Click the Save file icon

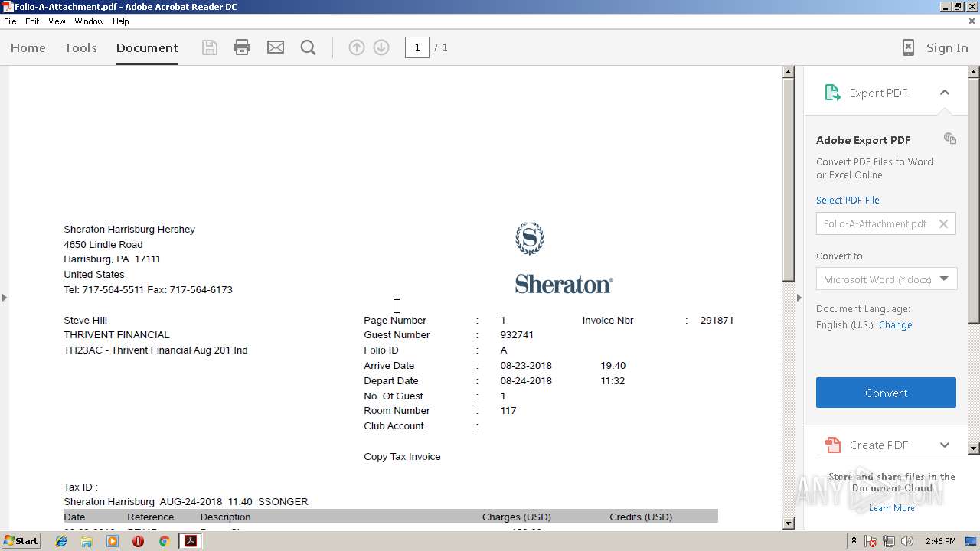(x=209, y=47)
